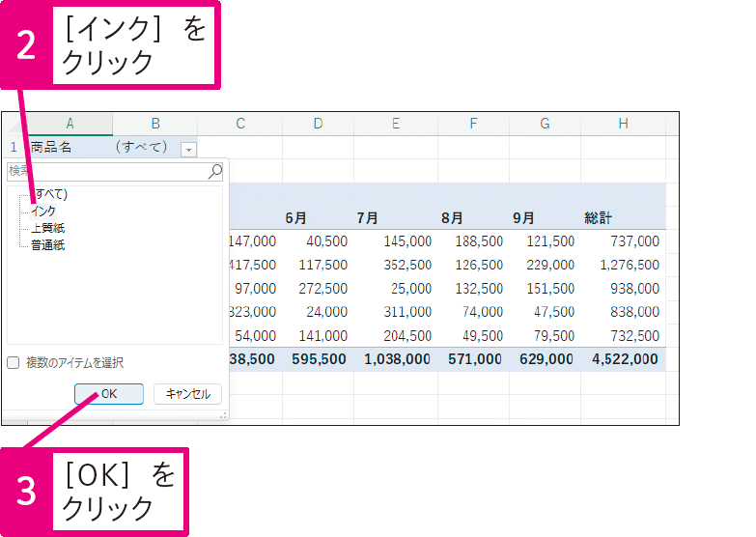The height and width of the screenshot is (537, 756).
Task: Choose (すべて) in the filter list
Action: pos(49,193)
